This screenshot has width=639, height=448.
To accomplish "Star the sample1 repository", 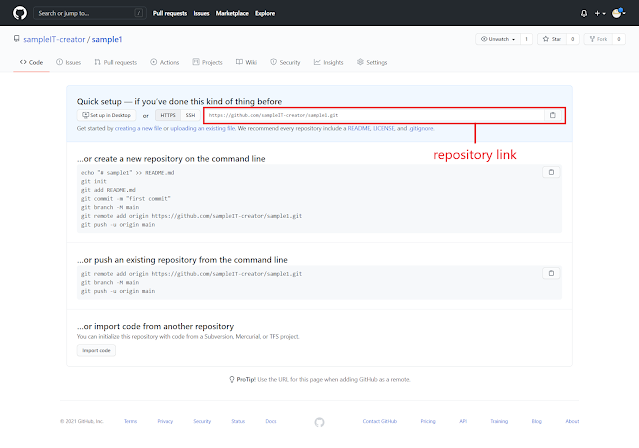I will tap(552, 39).
